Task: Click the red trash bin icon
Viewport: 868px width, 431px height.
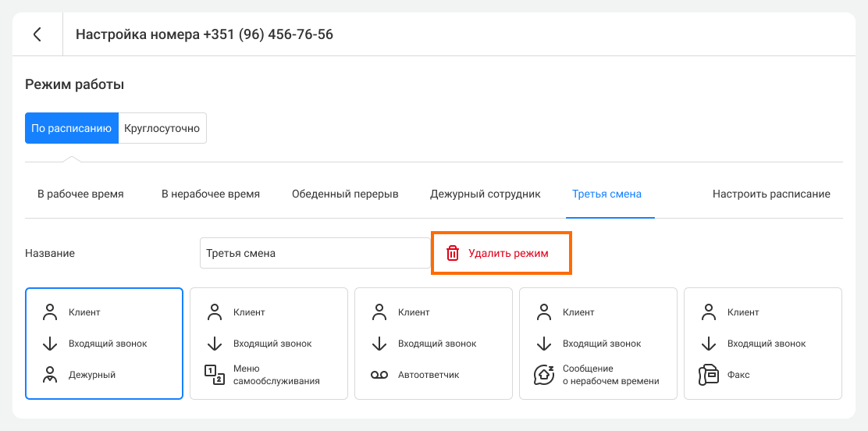Action: point(453,254)
